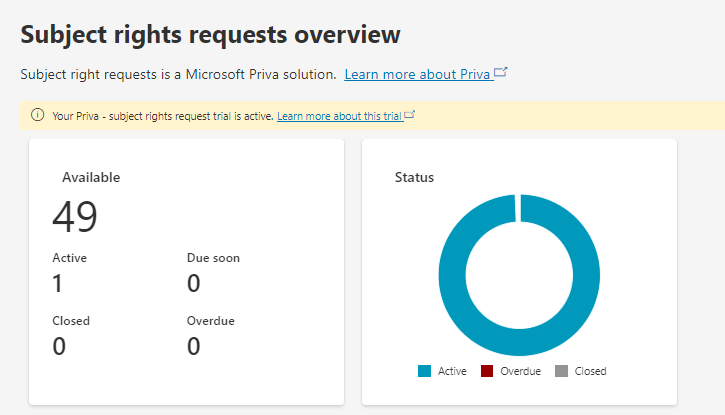Click the Closed gray legend swatch
The image size is (725, 415).
562,371
